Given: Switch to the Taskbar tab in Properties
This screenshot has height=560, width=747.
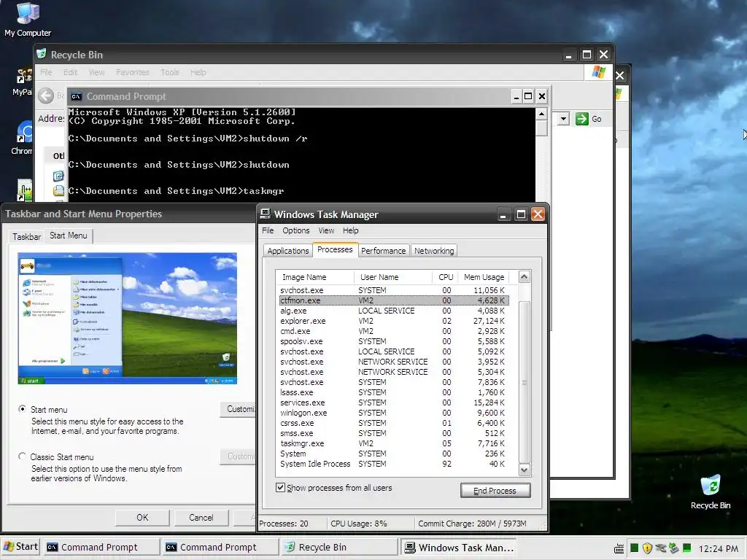Looking at the screenshot, I should click(x=27, y=237).
